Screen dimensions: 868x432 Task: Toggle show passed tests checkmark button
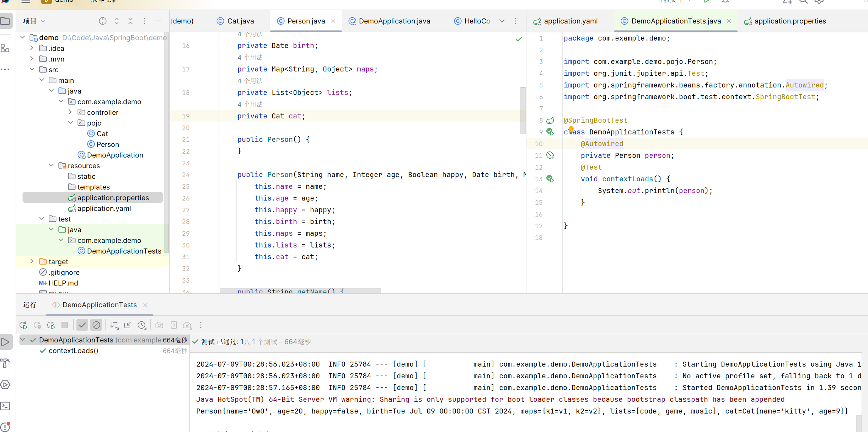(82, 325)
